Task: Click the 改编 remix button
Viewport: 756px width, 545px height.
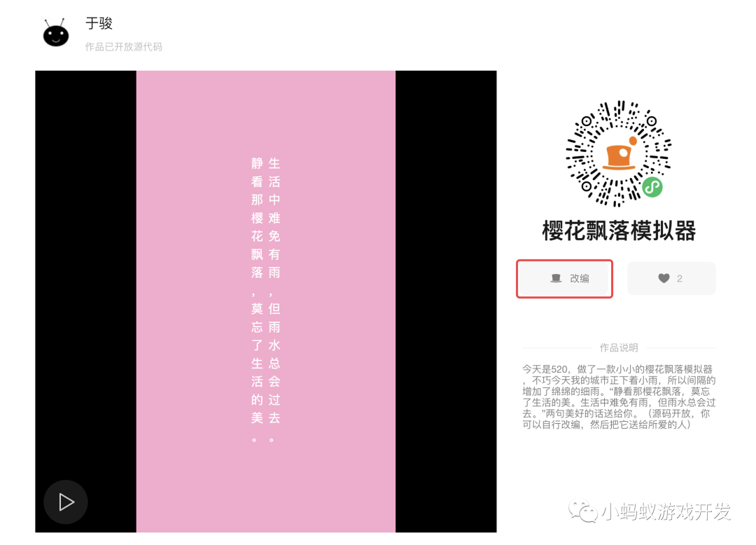Action: [565, 279]
